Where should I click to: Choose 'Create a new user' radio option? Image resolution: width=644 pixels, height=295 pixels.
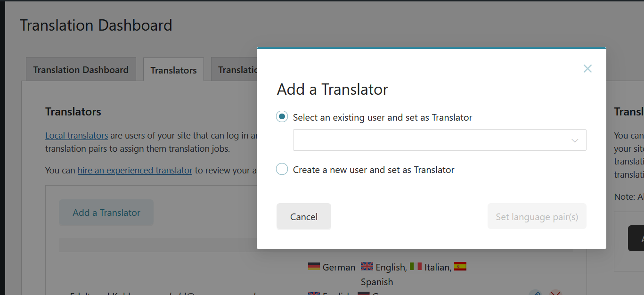coord(282,169)
